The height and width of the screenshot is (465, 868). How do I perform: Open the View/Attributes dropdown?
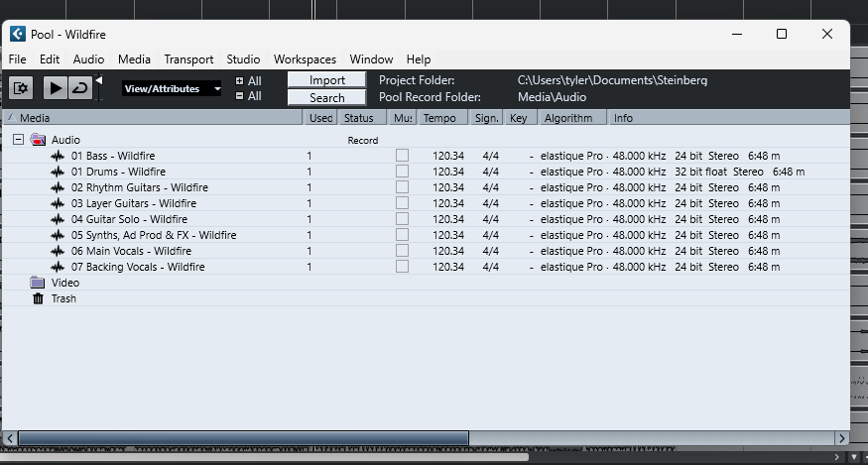click(x=172, y=88)
